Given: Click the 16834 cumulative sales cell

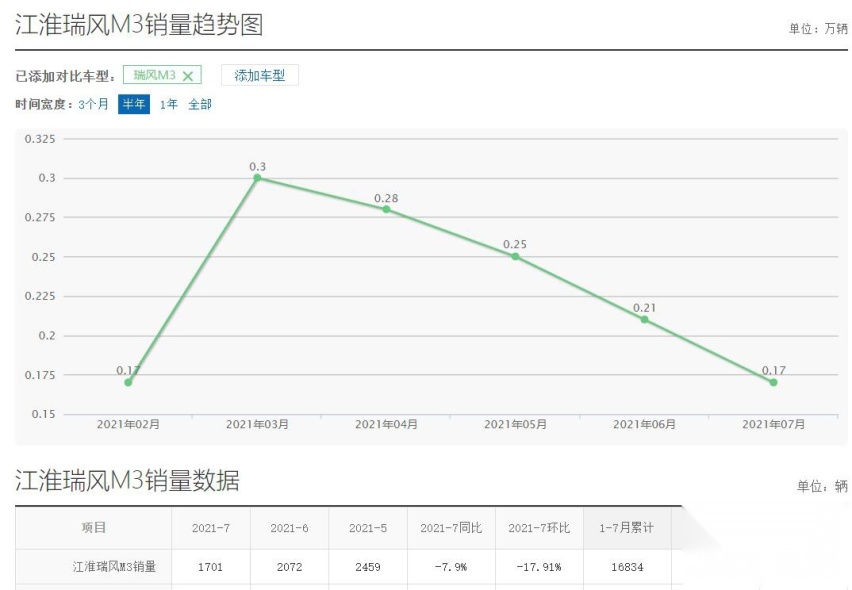Looking at the screenshot, I should pyautogui.click(x=627, y=567).
